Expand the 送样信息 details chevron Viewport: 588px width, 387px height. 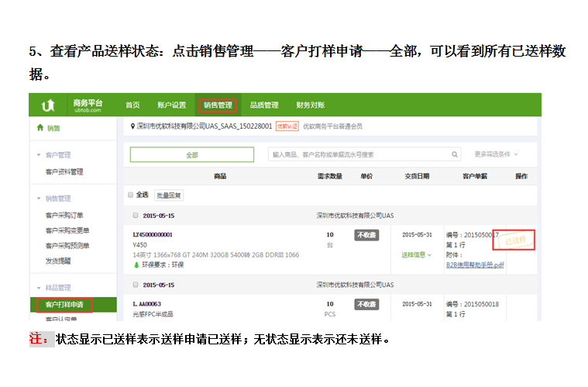click(x=429, y=255)
